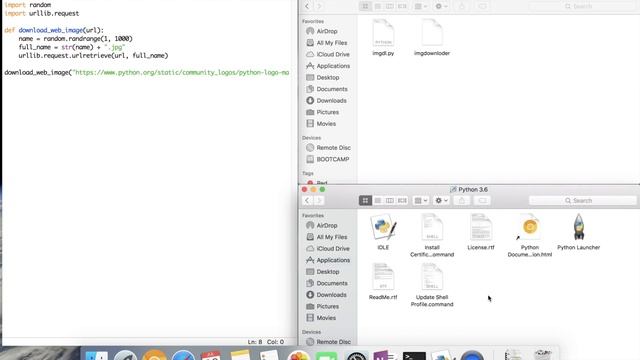Image resolution: width=640 pixels, height=360 pixels.
Task: Click the urllib.request.urlretrieve code line
Action: (93, 56)
